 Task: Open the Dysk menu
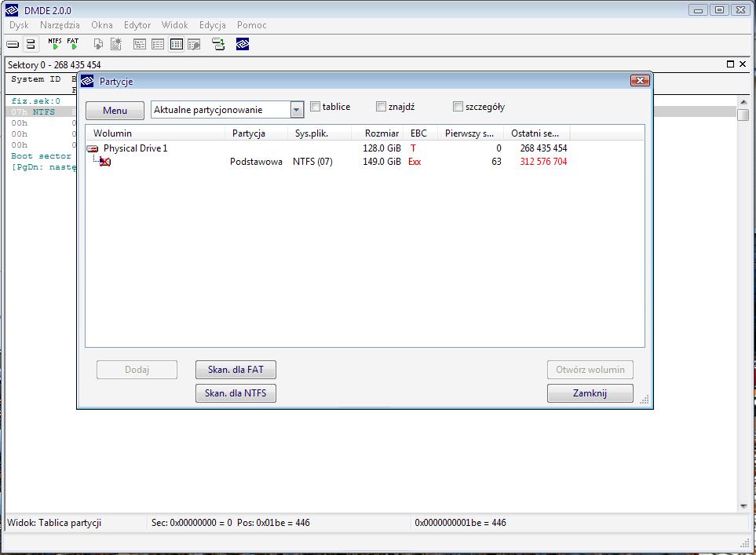[19, 25]
